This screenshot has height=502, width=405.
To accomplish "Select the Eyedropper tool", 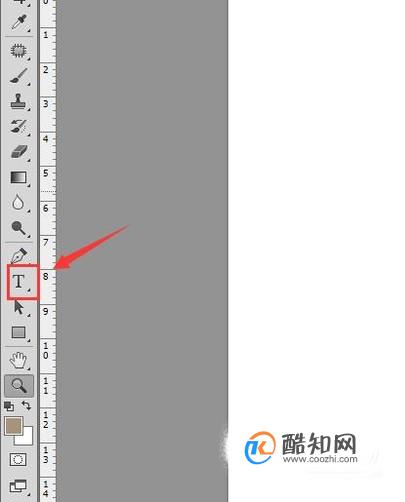I will [19, 22].
